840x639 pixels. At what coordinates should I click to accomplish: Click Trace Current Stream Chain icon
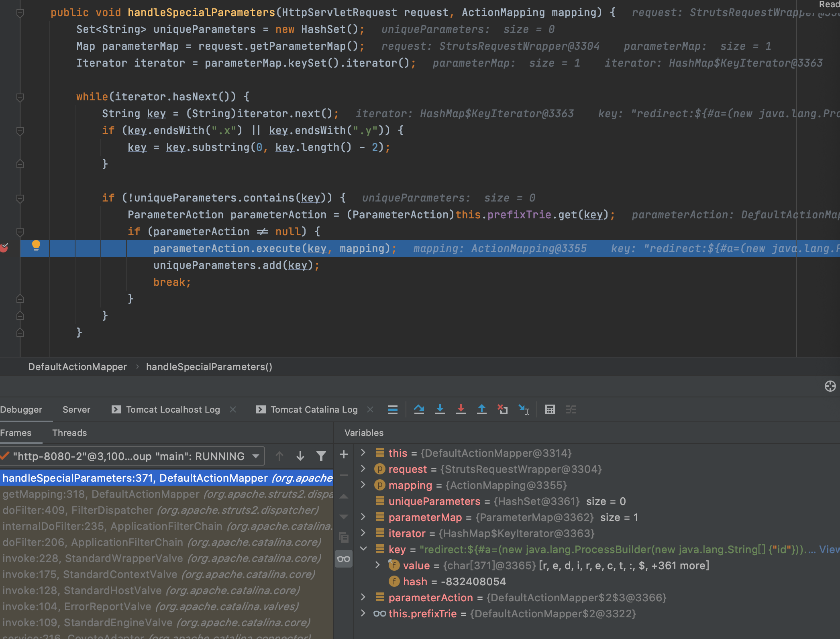[x=571, y=409]
